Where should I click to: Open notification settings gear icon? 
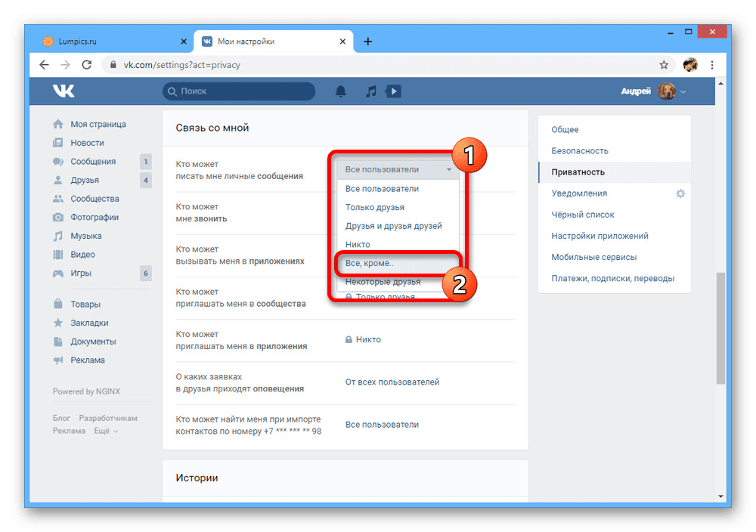(680, 193)
